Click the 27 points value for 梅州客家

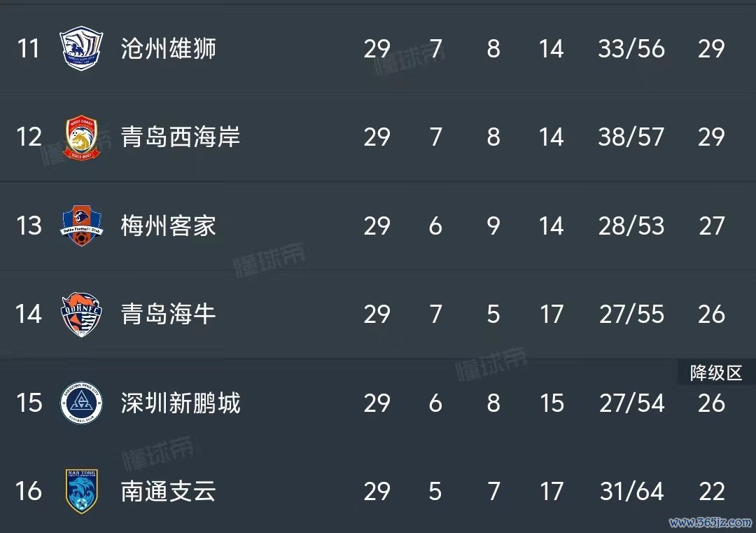pyautogui.click(x=712, y=226)
